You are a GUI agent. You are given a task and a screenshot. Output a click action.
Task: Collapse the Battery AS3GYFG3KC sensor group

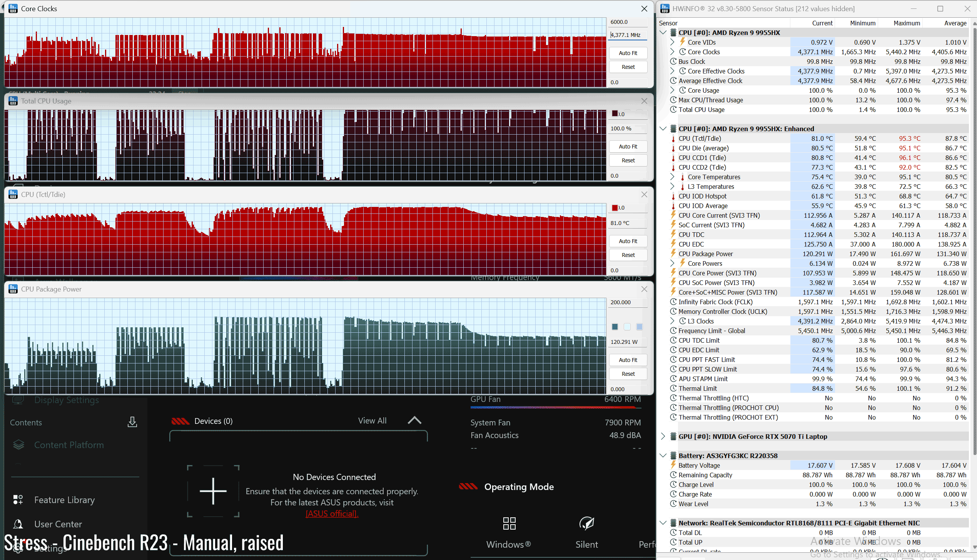pos(663,455)
